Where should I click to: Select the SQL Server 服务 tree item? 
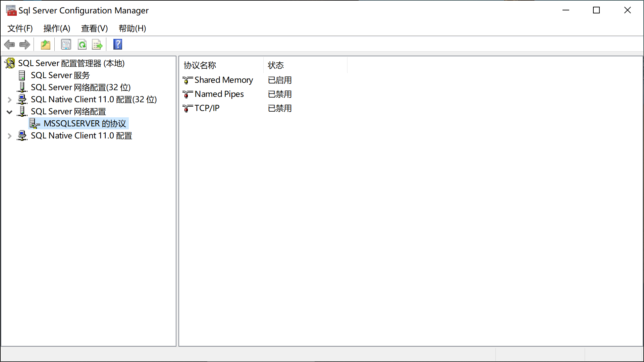60,75
